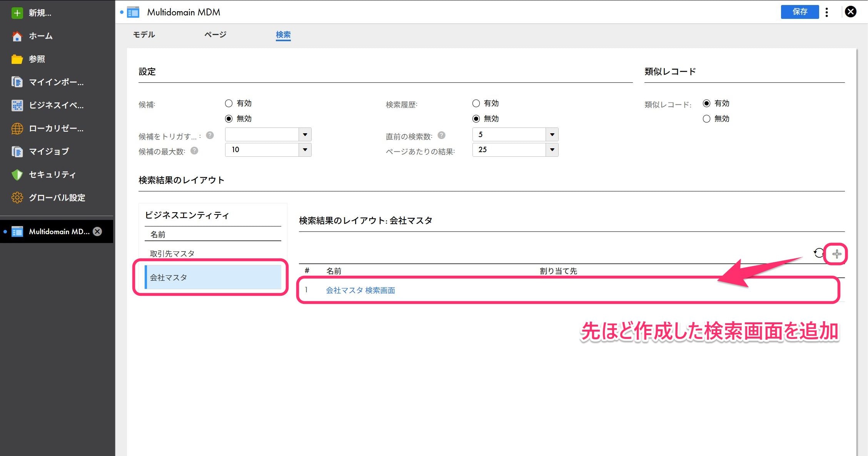
Task: Select 有効 for 類似レコード
Action: [706, 103]
